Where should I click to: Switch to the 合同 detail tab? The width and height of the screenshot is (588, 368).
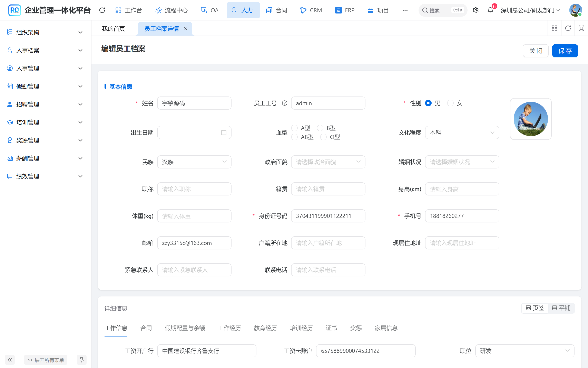(146, 328)
